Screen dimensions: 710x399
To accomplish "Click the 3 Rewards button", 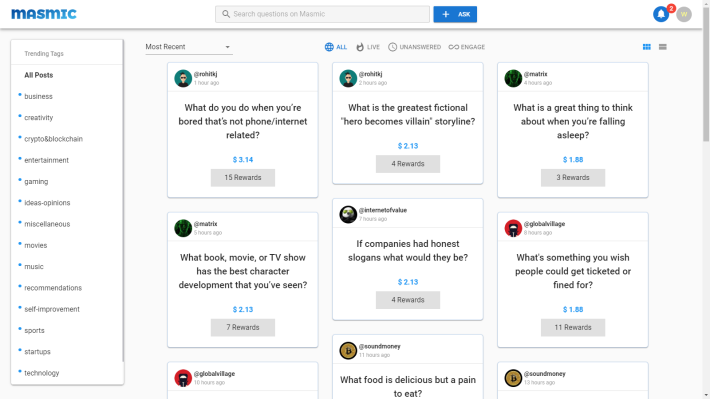I will click(573, 178).
